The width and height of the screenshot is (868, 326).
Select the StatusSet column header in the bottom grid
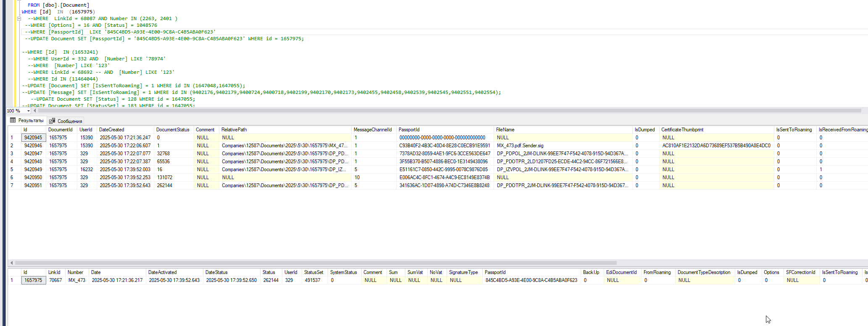313,272
